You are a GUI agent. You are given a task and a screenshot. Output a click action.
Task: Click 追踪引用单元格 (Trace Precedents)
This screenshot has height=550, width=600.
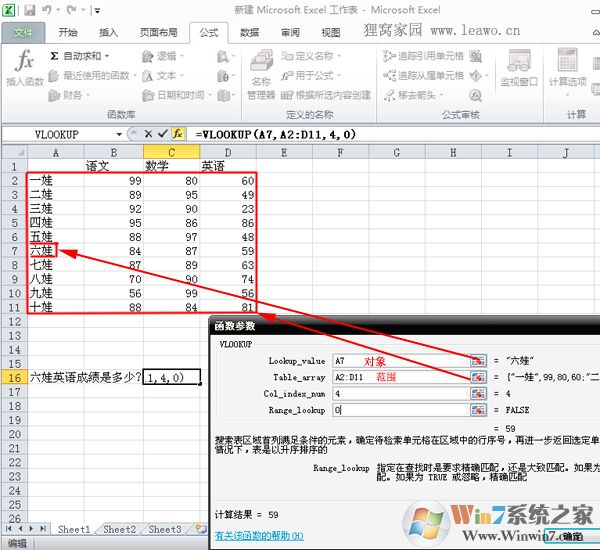coord(423,57)
